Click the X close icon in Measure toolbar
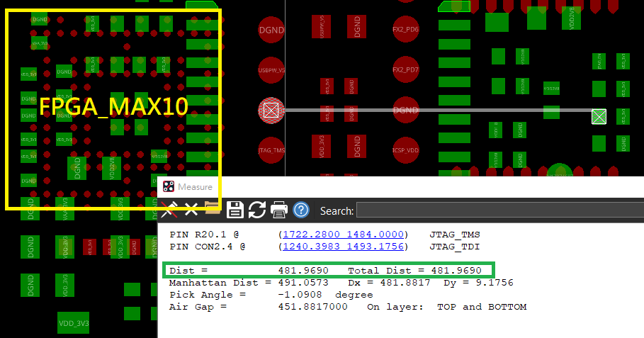The height and width of the screenshot is (338, 644). [x=191, y=210]
